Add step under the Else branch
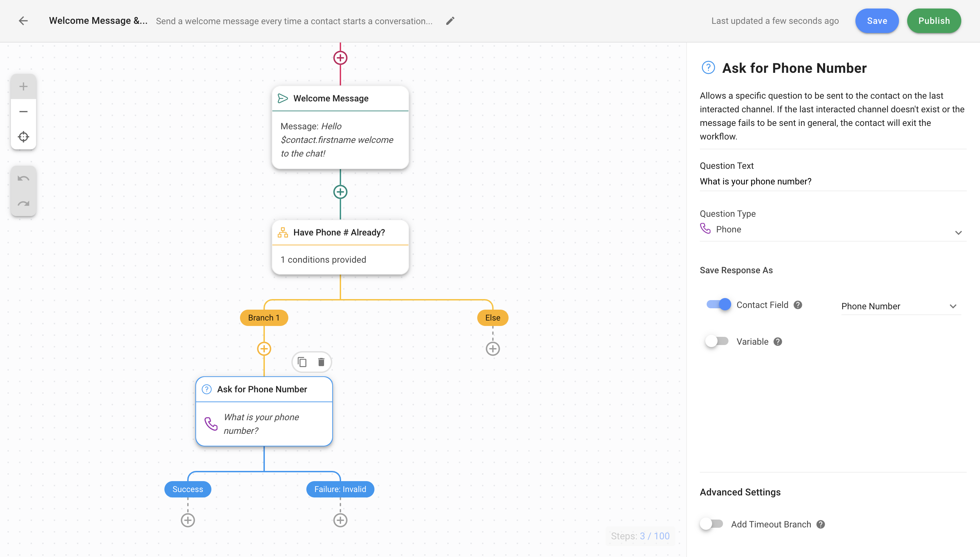980x557 pixels. pos(493,349)
